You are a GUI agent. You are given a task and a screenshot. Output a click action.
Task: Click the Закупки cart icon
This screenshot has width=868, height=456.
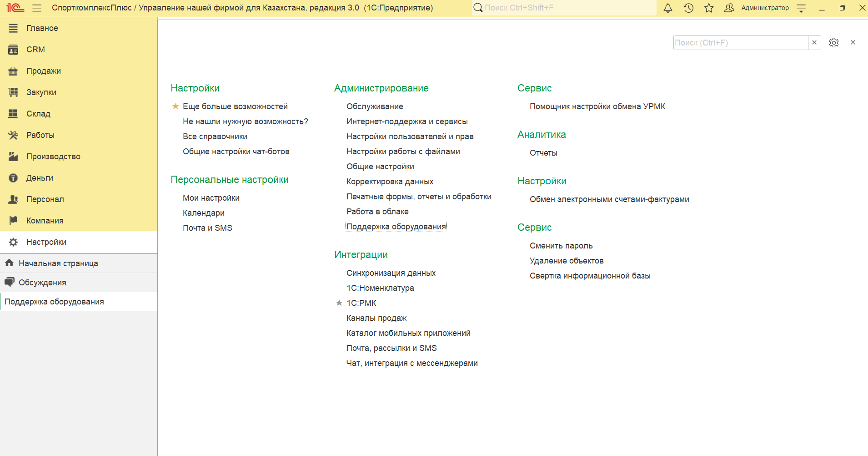(13, 92)
